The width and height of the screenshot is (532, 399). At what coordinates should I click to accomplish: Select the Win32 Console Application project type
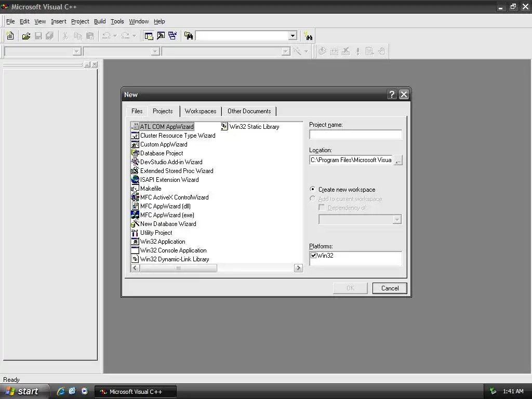tap(169, 250)
